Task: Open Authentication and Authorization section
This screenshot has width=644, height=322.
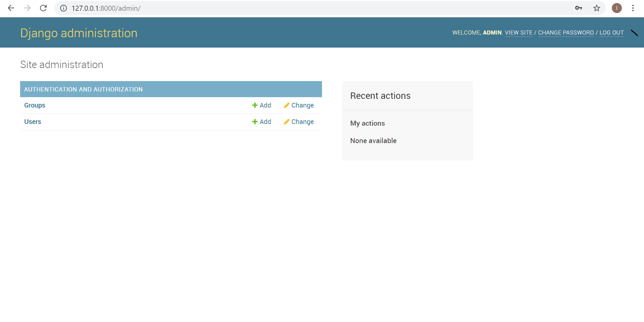Action: coord(84,89)
